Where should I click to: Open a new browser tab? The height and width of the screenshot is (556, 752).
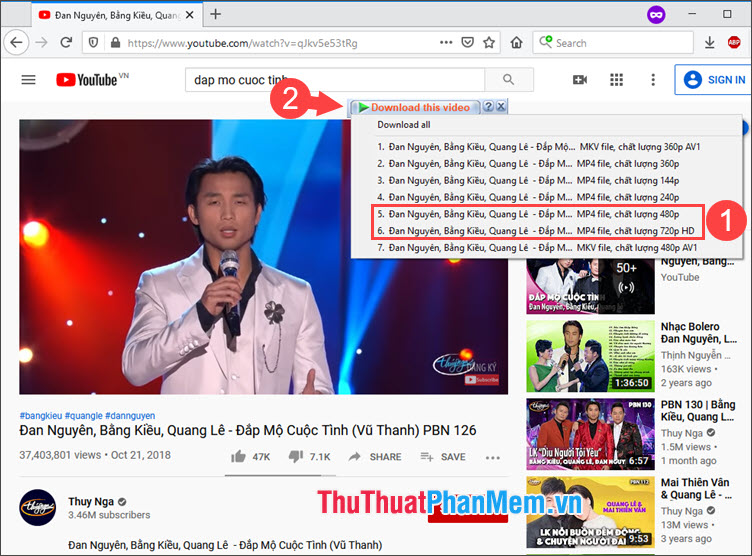tap(216, 14)
